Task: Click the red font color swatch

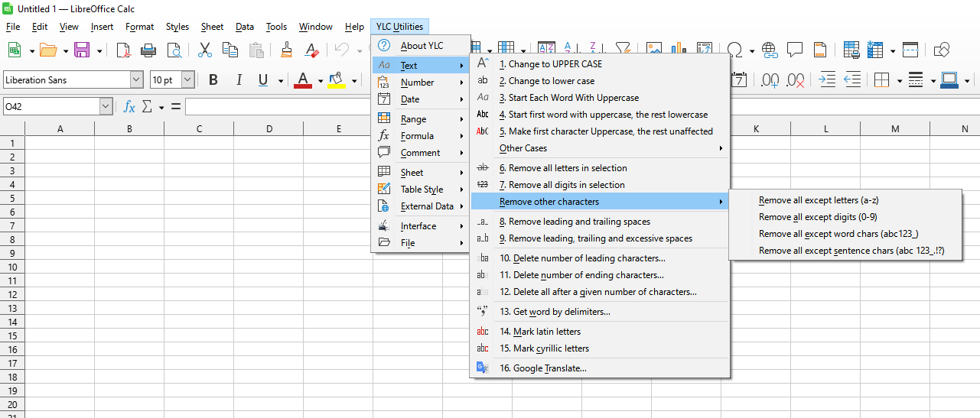Action: tap(303, 79)
